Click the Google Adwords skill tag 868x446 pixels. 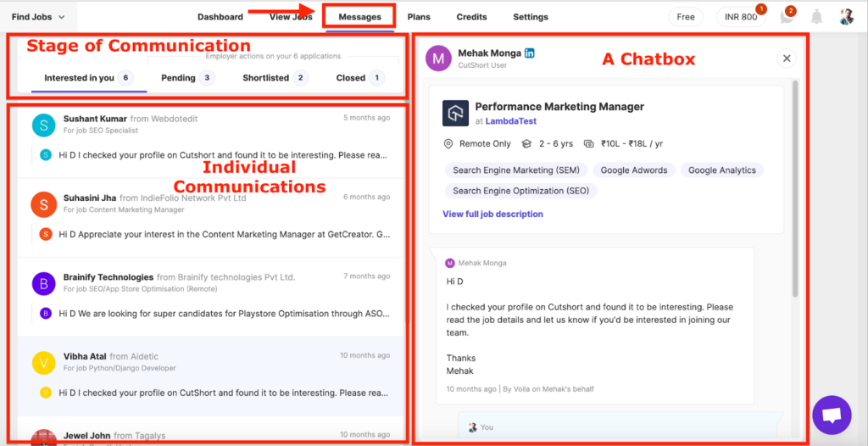[x=634, y=170]
